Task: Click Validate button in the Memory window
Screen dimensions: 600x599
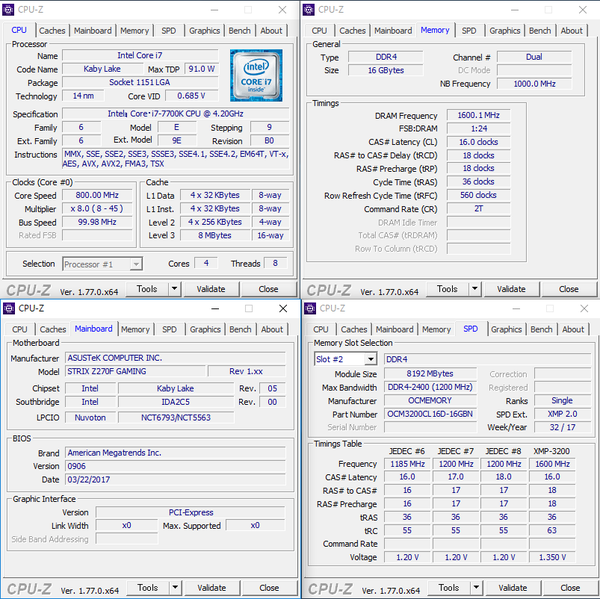Action: (x=511, y=289)
